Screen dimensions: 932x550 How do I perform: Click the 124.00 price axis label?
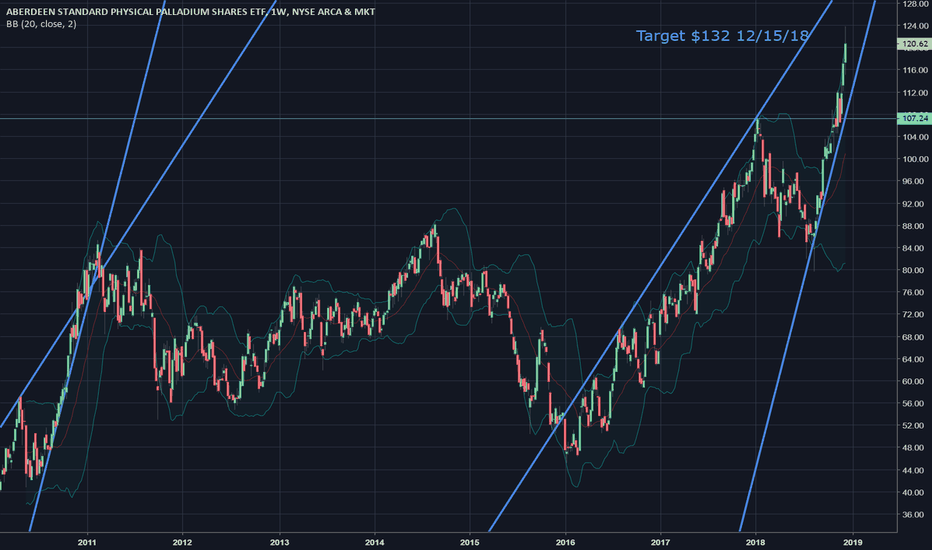915,26
